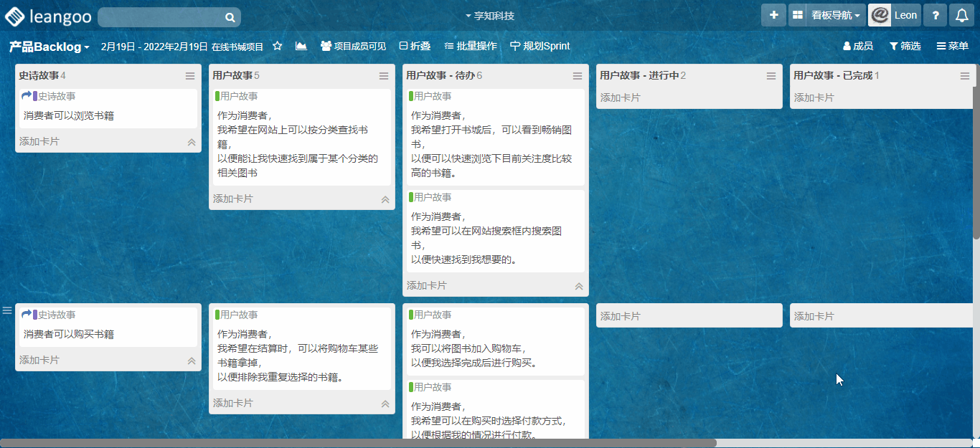Open the 菜单 side menu
Screen dimensions: 980x448
[x=952, y=46]
